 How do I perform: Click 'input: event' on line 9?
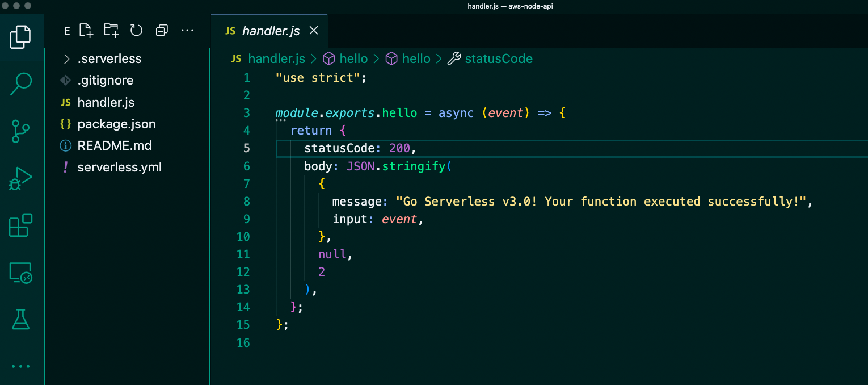click(x=374, y=219)
